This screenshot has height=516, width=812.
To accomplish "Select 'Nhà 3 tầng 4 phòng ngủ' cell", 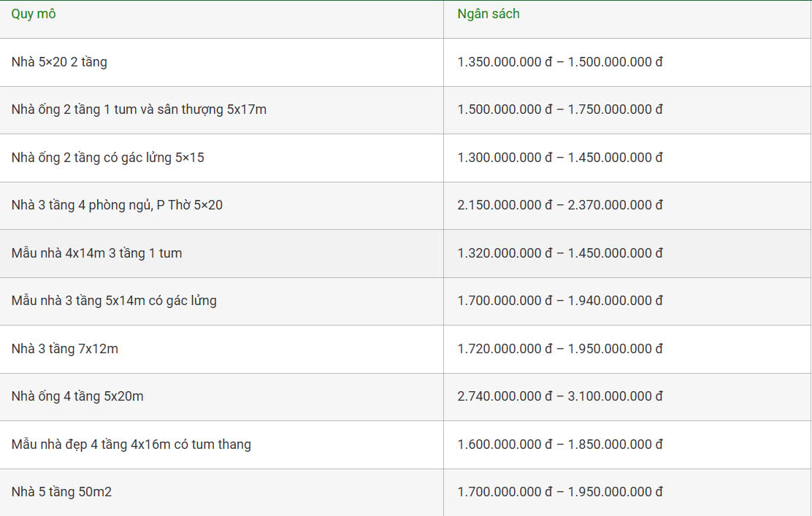I will tap(117, 205).
